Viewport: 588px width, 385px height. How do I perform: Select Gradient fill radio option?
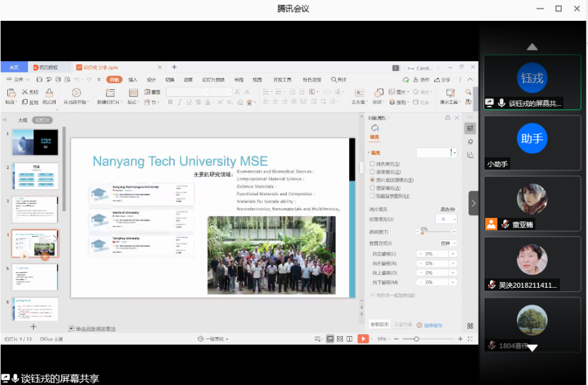point(373,172)
